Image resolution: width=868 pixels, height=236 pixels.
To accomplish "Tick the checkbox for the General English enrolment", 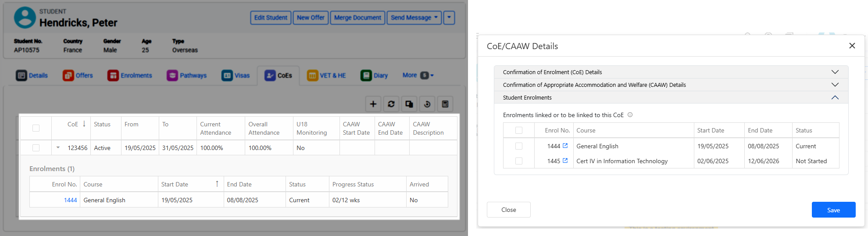I will point(519,146).
